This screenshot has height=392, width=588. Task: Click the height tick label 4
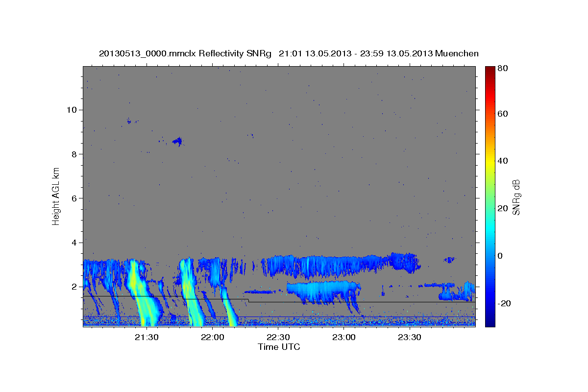[73, 243]
